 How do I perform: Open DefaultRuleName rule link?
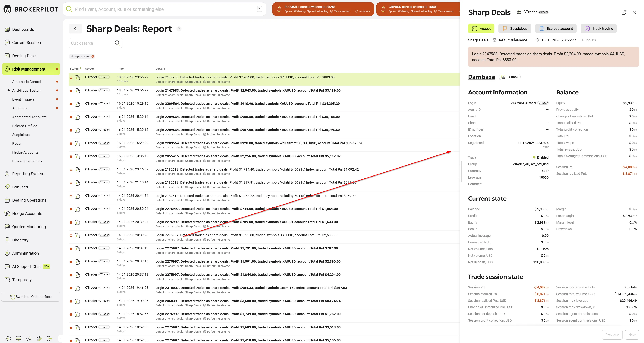coord(512,40)
